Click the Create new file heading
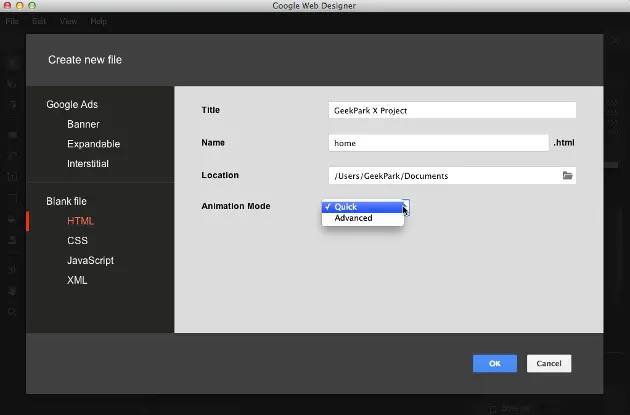Screen dimensions: 630x415 [x=85, y=60]
